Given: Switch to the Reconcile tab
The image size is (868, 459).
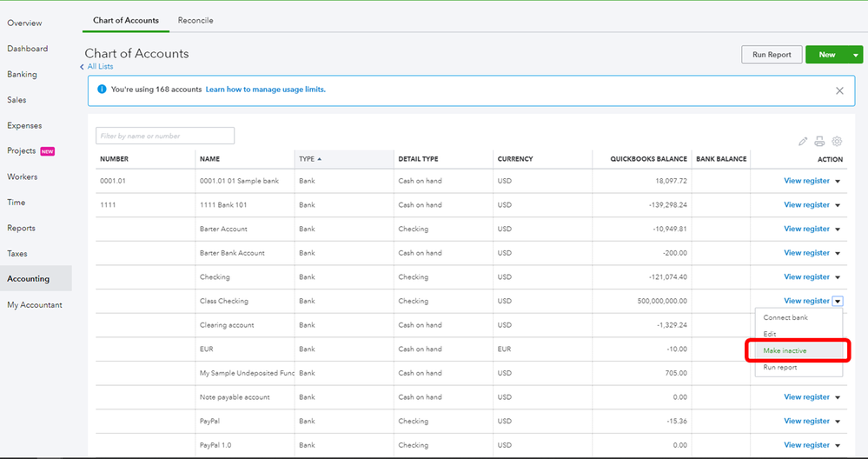Looking at the screenshot, I should pyautogui.click(x=195, y=20).
